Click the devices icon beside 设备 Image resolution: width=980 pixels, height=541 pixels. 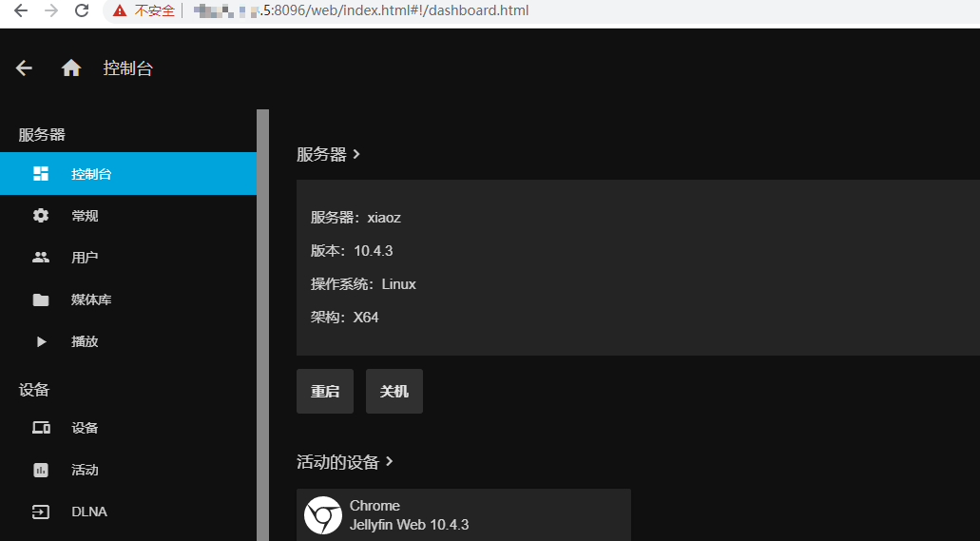click(41, 428)
